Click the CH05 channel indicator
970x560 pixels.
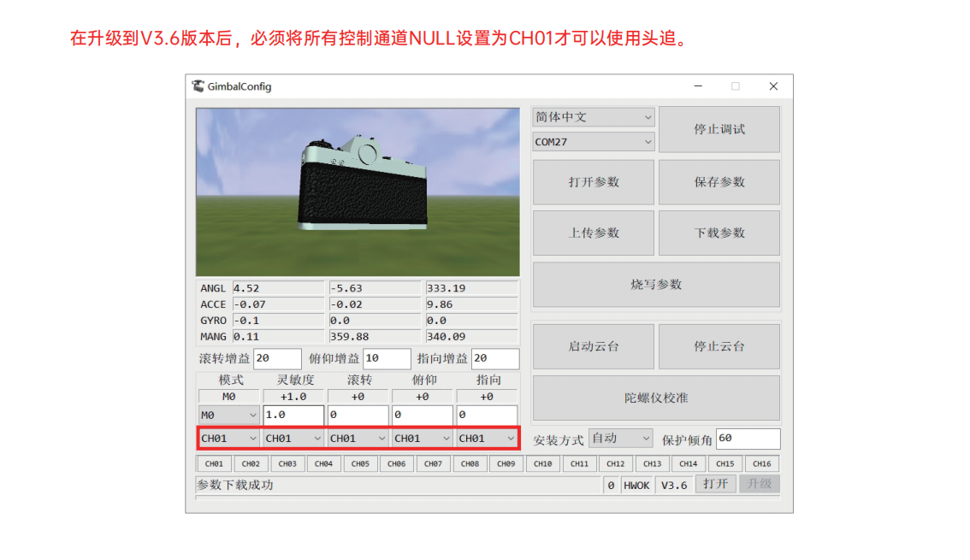click(x=360, y=463)
